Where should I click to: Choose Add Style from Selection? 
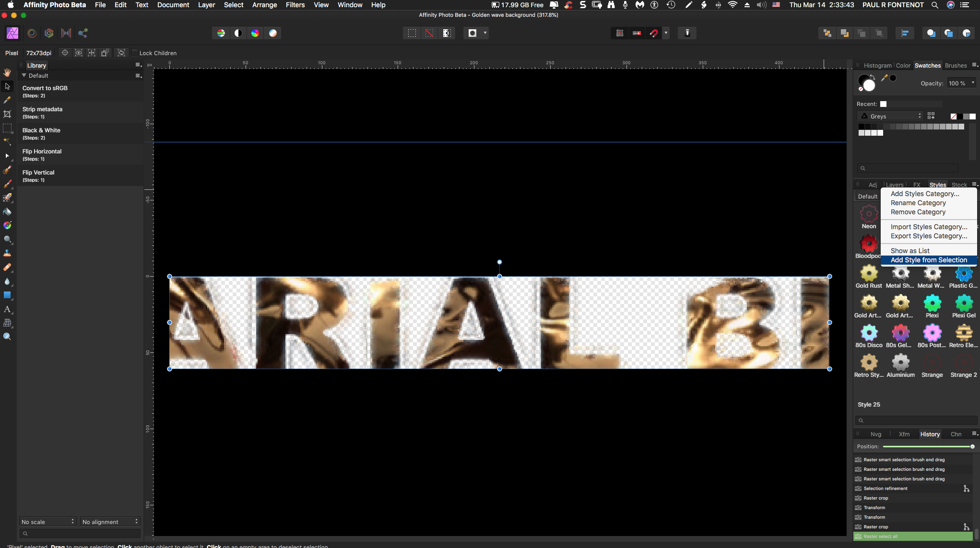(929, 260)
